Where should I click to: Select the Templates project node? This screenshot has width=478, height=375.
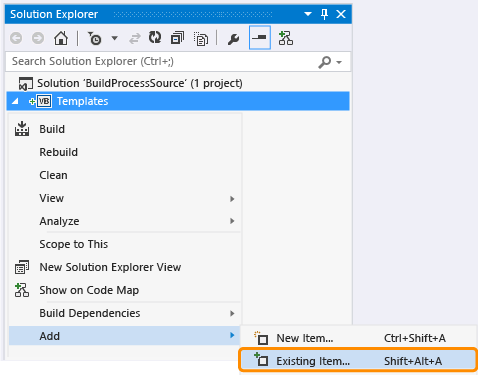pyautogui.click(x=178, y=101)
